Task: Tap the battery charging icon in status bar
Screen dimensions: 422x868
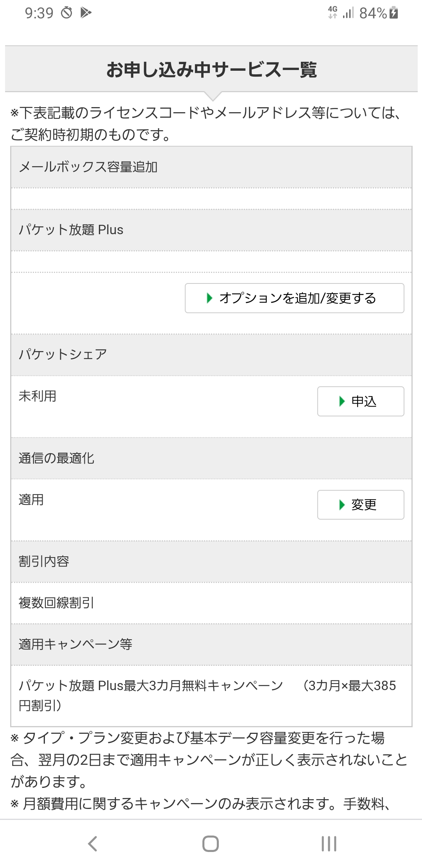Action: (394, 13)
